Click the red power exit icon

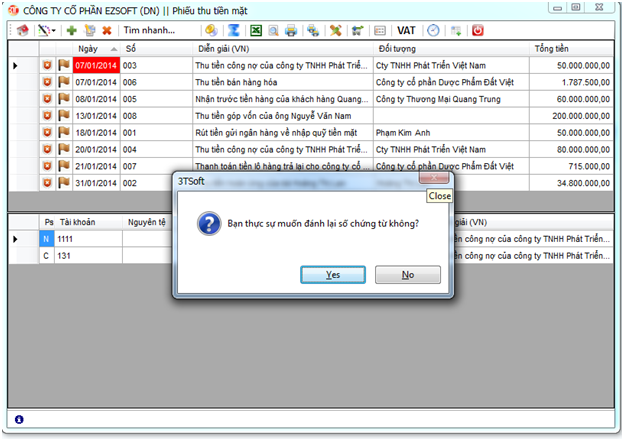tap(478, 31)
